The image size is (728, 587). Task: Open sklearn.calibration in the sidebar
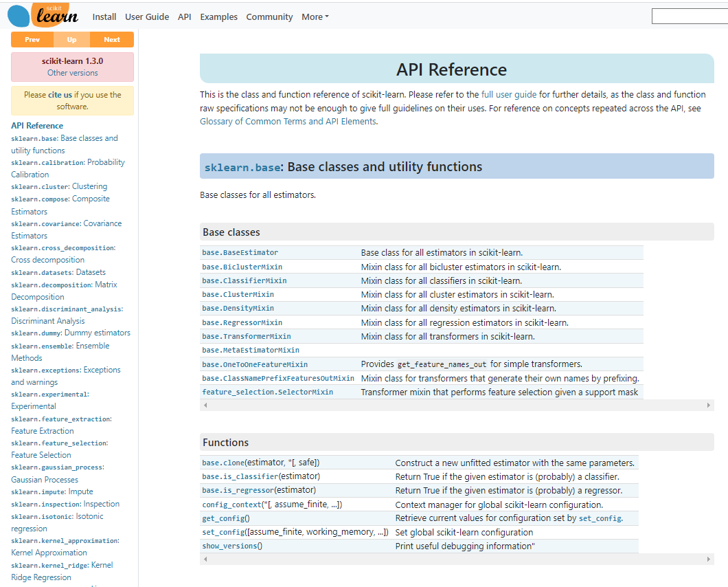[x=68, y=168]
